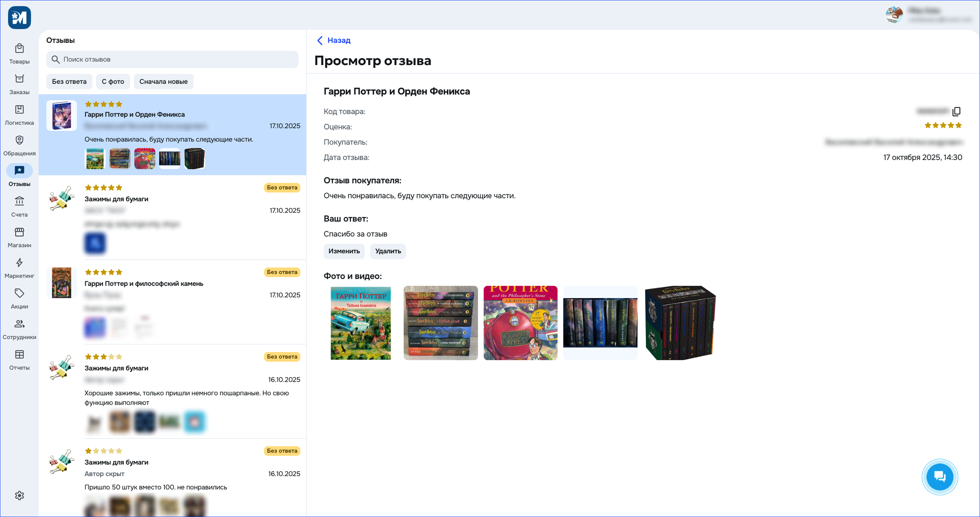
Task: Click the Удалить reply button
Action: click(388, 251)
